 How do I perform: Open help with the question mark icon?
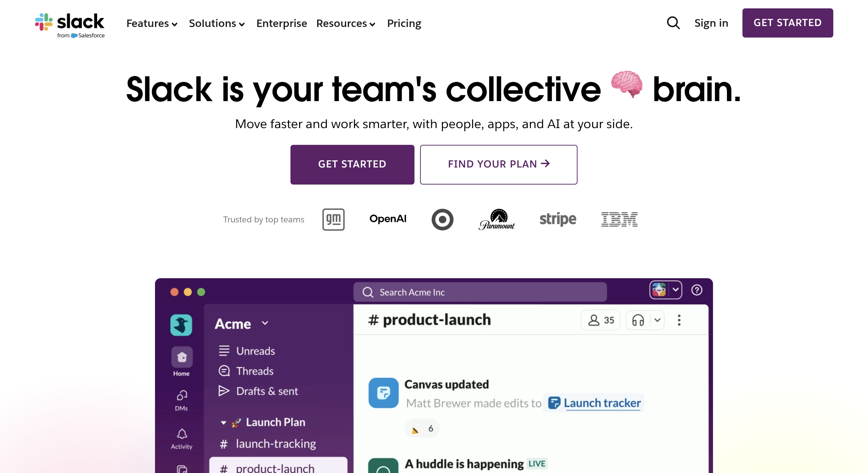click(697, 290)
